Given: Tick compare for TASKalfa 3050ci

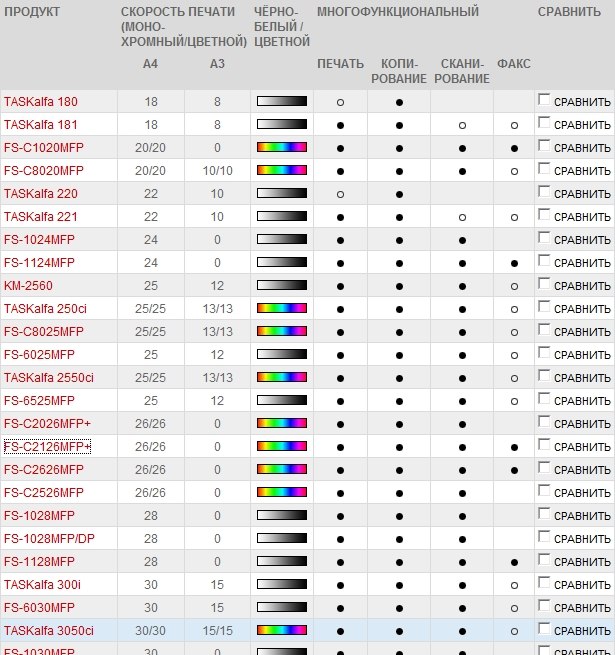Looking at the screenshot, I should point(544,628).
